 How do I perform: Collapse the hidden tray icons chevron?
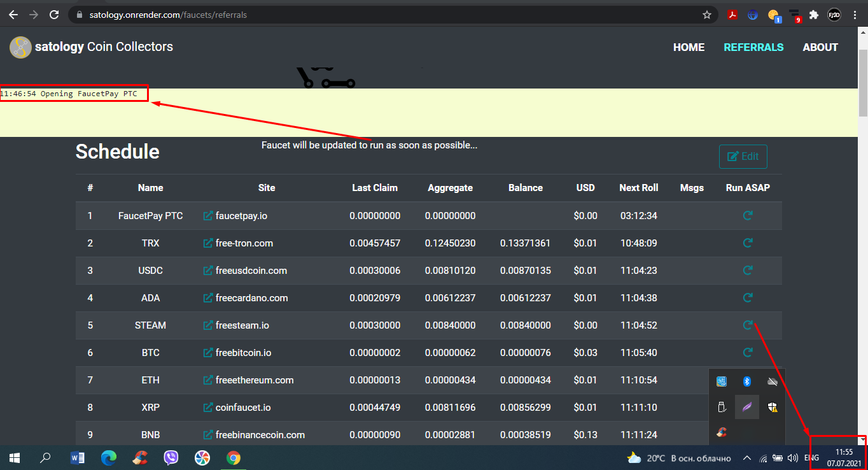tap(747, 457)
